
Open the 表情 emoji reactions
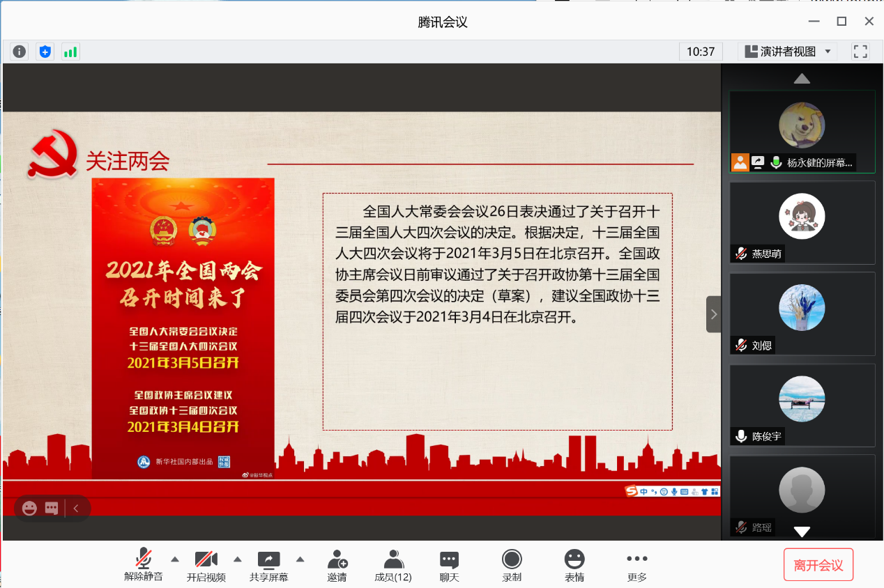pyautogui.click(x=574, y=565)
